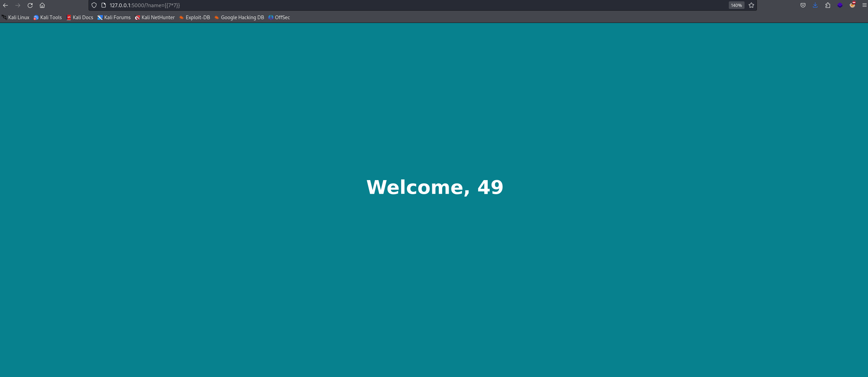Open the Exploit-DB bookmark
The image size is (868, 377).
195,17
